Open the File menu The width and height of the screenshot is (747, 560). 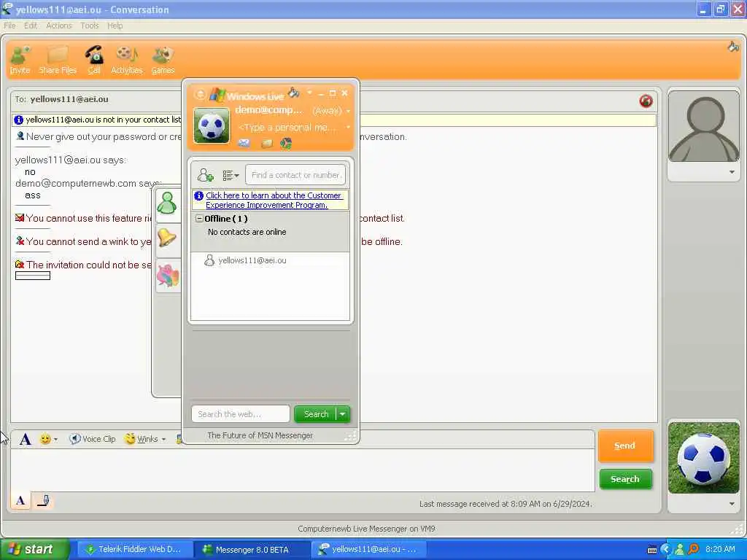click(9, 26)
